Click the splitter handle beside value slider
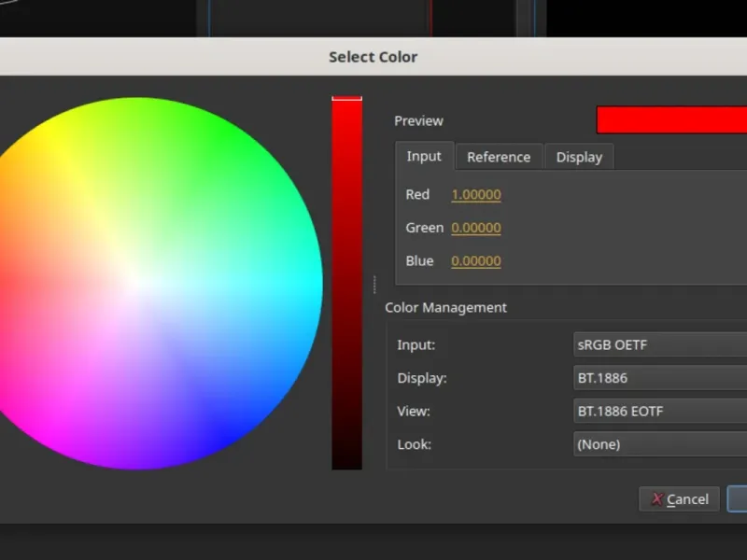The width and height of the screenshot is (747, 560). tap(374, 283)
